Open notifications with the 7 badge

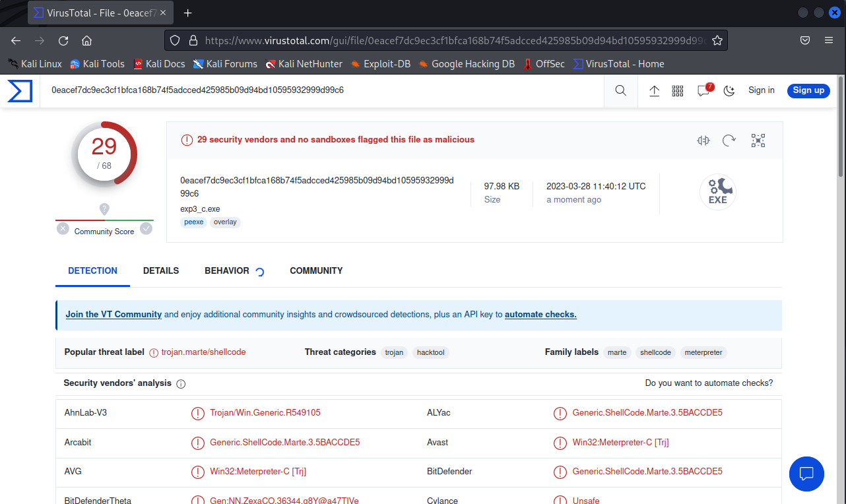pyautogui.click(x=704, y=90)
